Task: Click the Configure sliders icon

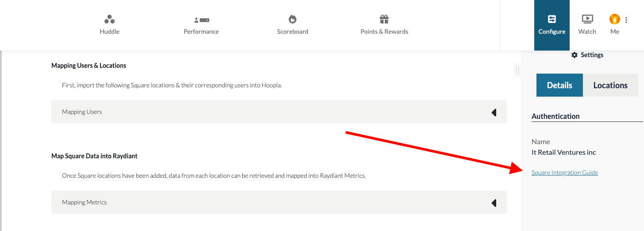Action: pos(552,19)
